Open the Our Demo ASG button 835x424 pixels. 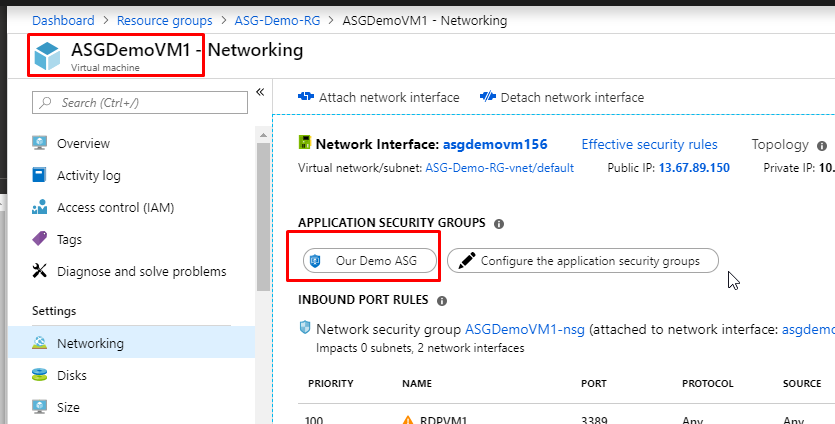pos(371,261)
